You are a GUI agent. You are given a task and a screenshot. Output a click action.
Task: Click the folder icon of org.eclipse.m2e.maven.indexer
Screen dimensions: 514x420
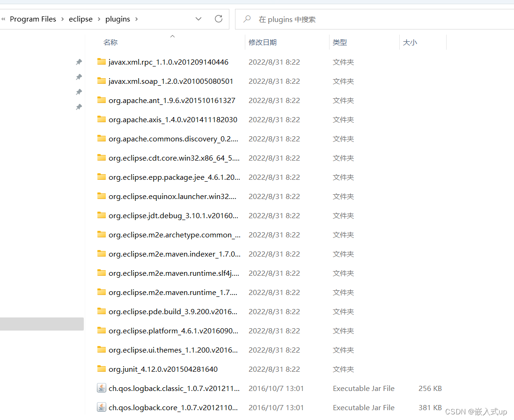[102, 254]
